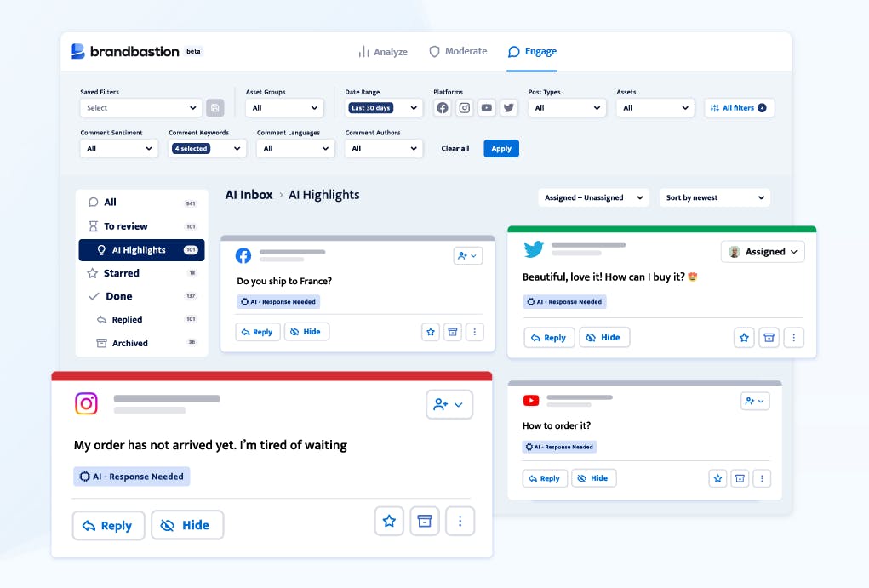Reply to 'Beautiful, love it!' comment
The width and height of the screenshot is (869, 588).
click(x=549, y=338)
